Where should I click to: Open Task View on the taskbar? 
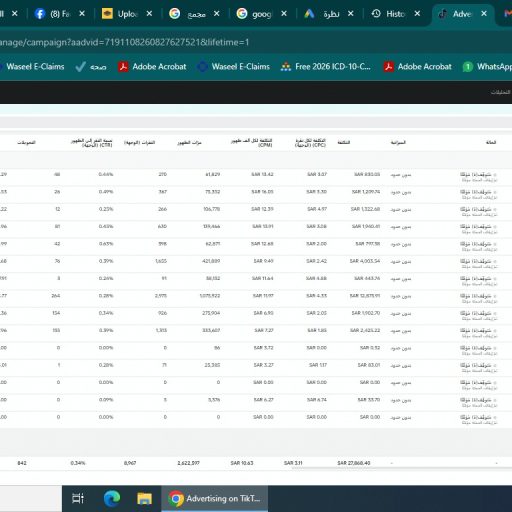tap(78, 499)
